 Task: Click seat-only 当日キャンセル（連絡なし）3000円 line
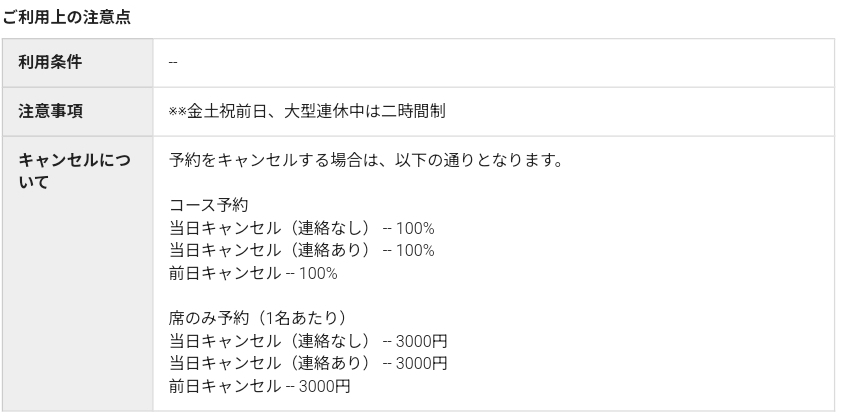click(308, 341)
